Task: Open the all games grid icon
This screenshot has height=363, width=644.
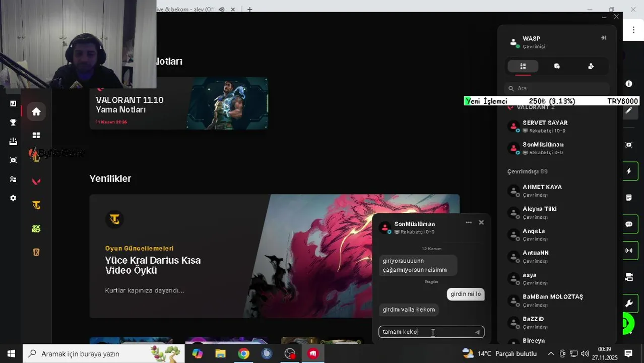Action: coord(36,135)
